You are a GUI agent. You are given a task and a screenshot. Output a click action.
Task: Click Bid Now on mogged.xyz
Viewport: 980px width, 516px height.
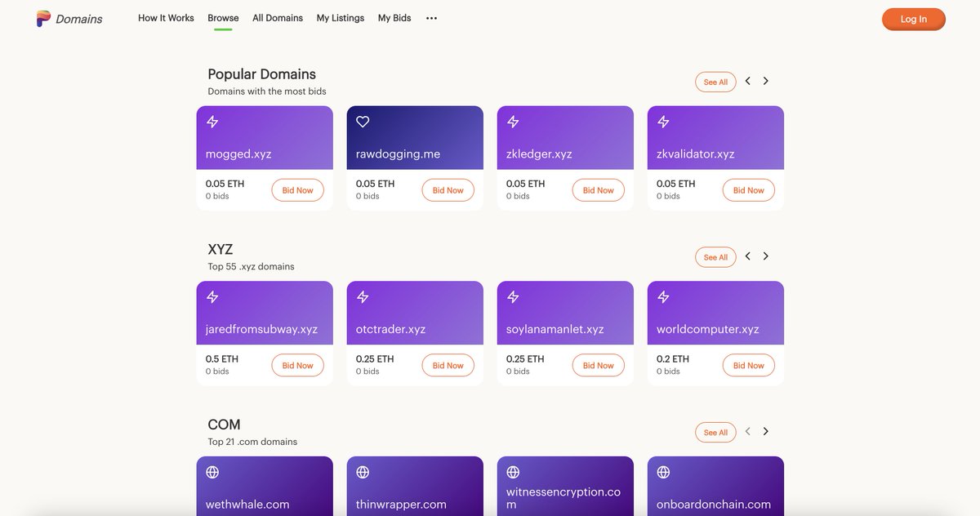[x=297, y=190]
